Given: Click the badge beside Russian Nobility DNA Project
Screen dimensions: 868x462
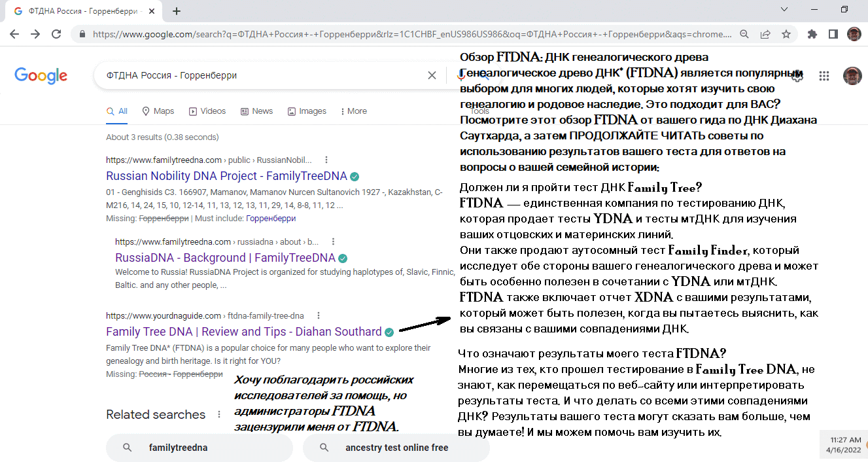Looking at the screenshot, I should pyautogui.click(x=354, y=176).
